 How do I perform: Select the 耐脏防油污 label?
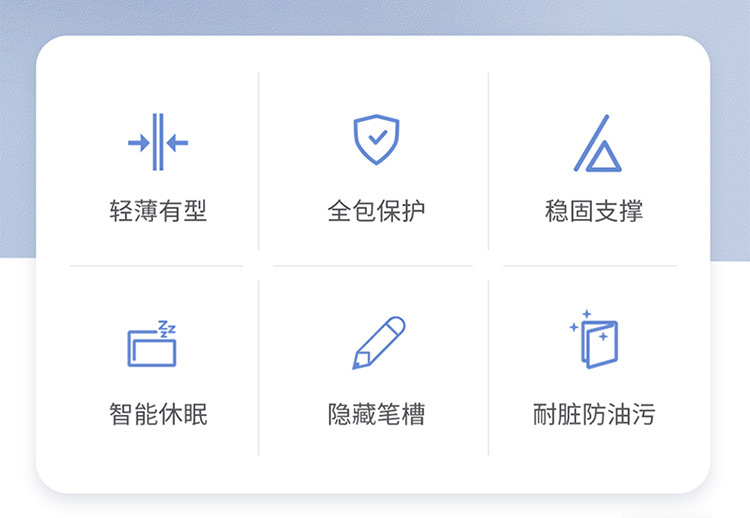[x=594, y=414]
